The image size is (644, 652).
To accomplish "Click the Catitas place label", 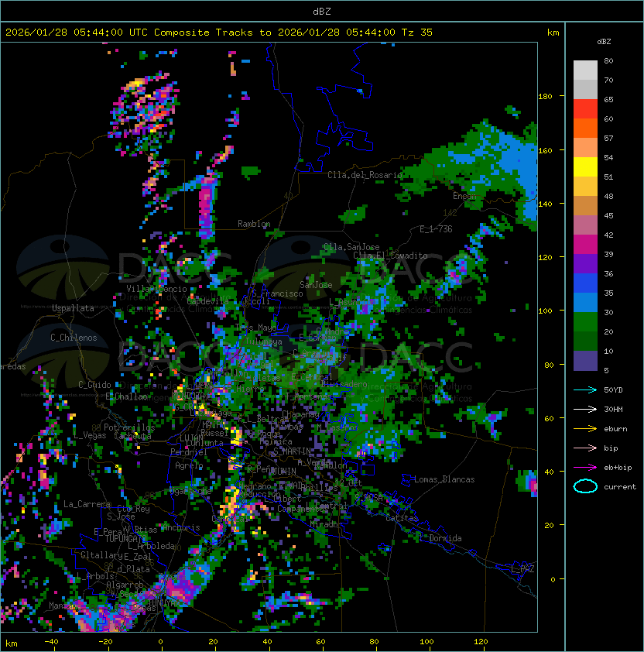I will pyautogui.click(x=402, y=518).
